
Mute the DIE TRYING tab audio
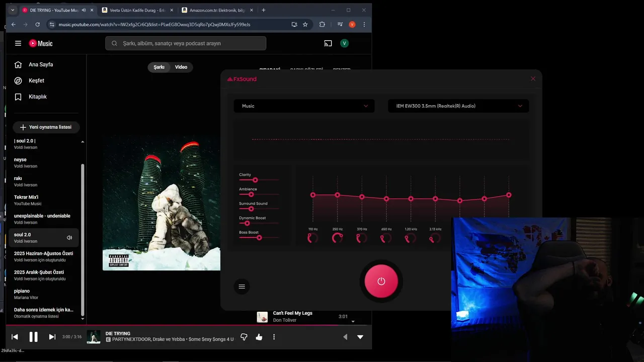pyautogui.click(x=84, y=10)
